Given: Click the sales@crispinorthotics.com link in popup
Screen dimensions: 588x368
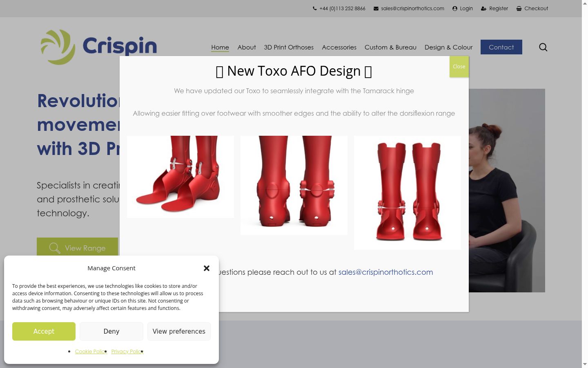Looking at the screenshot, I should [385, 272].
